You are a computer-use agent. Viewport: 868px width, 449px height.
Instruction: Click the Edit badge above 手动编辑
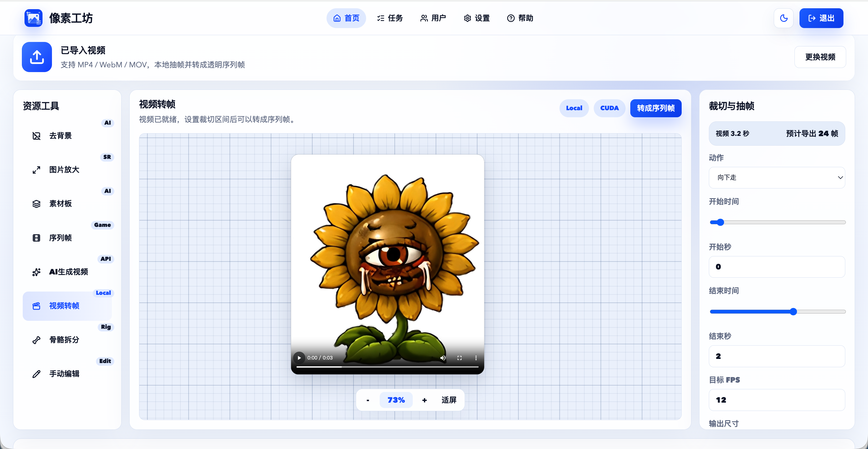105,361
